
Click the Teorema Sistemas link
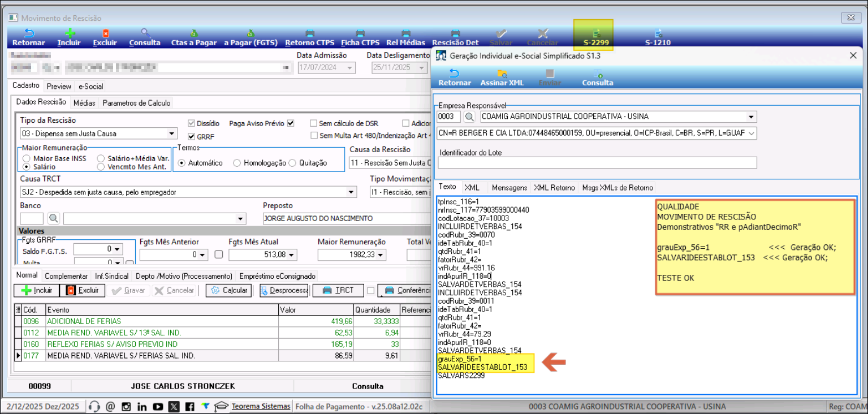(x=261, y=407)
